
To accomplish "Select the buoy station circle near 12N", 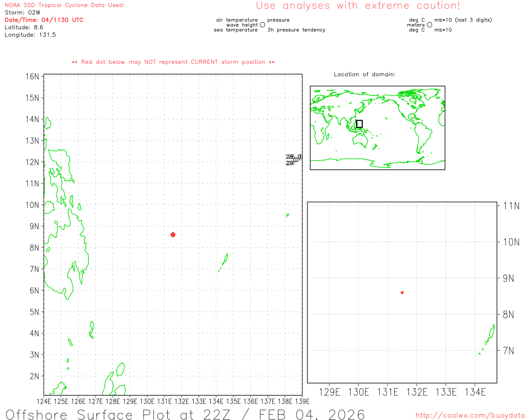I will coord(295,160).
